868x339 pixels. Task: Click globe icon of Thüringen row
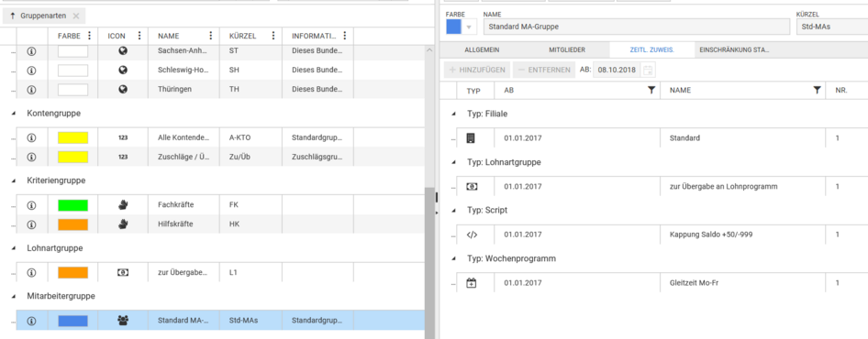123,89
